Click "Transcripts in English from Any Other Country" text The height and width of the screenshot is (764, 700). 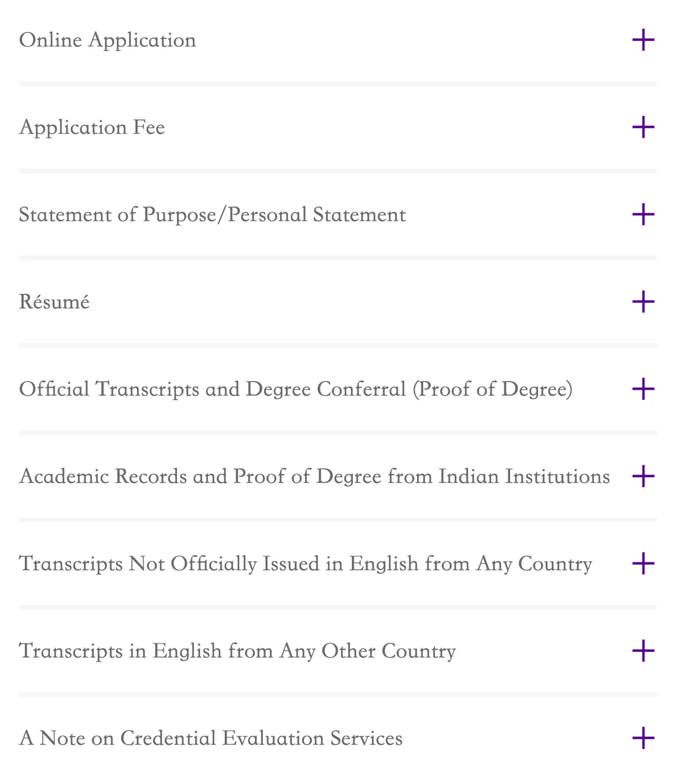[238, 651]
